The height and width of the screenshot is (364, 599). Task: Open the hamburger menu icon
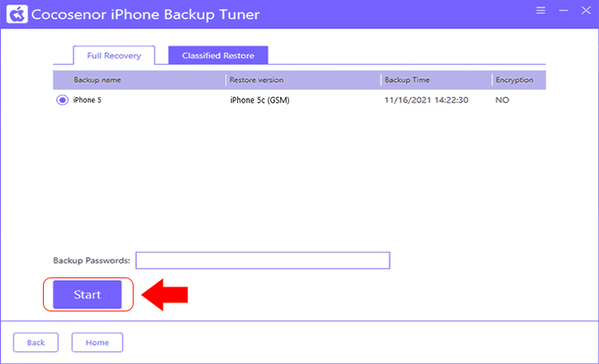click(541, 11)
